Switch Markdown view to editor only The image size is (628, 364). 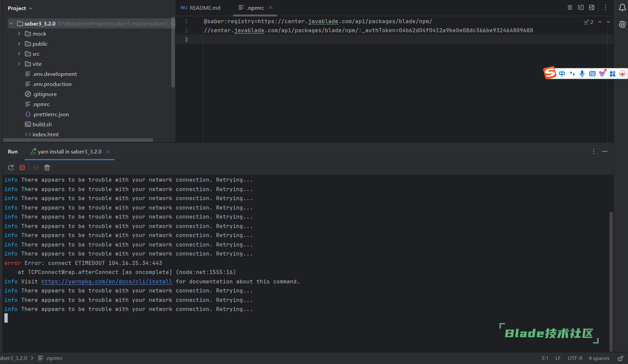coord(570,7)
